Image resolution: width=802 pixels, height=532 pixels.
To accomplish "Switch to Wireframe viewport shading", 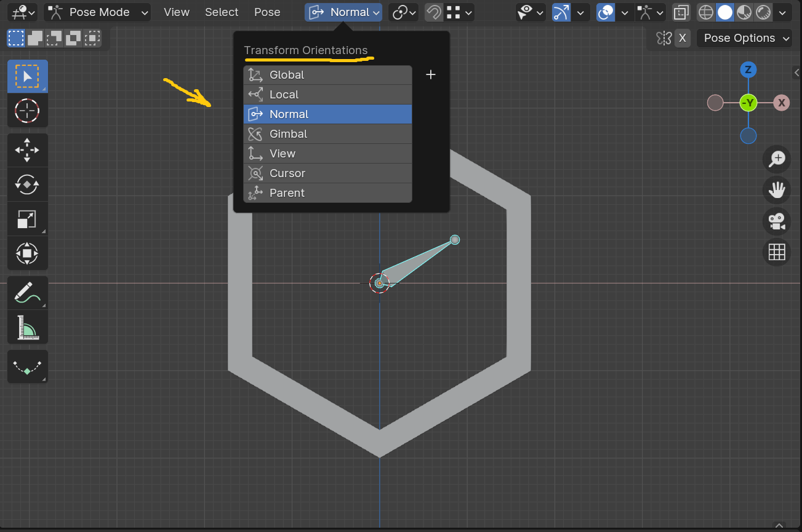I will click(x=706, y=12).
